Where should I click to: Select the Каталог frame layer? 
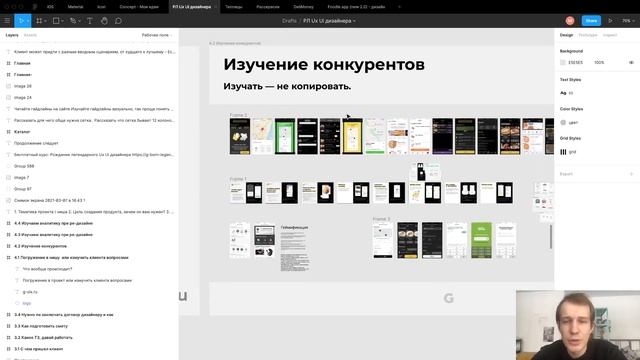89,132
